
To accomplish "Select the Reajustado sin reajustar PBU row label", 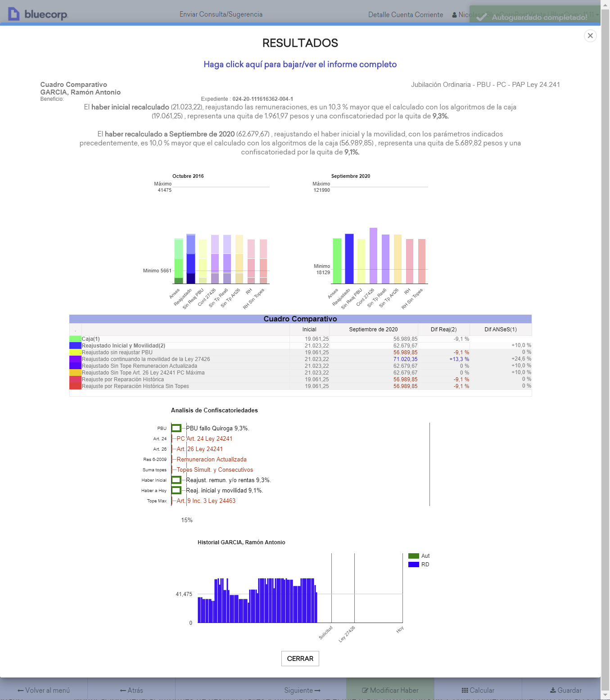I will pos(117,352).
